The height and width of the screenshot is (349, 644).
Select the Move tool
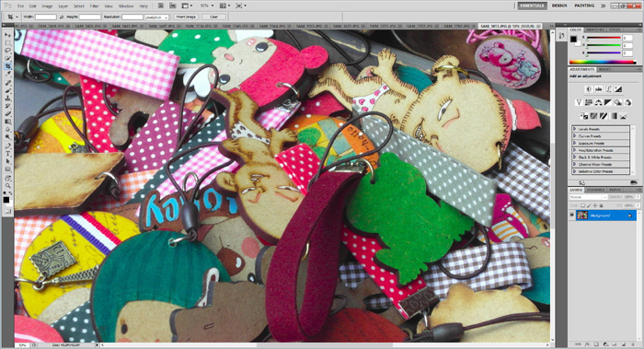pos(7,35)
